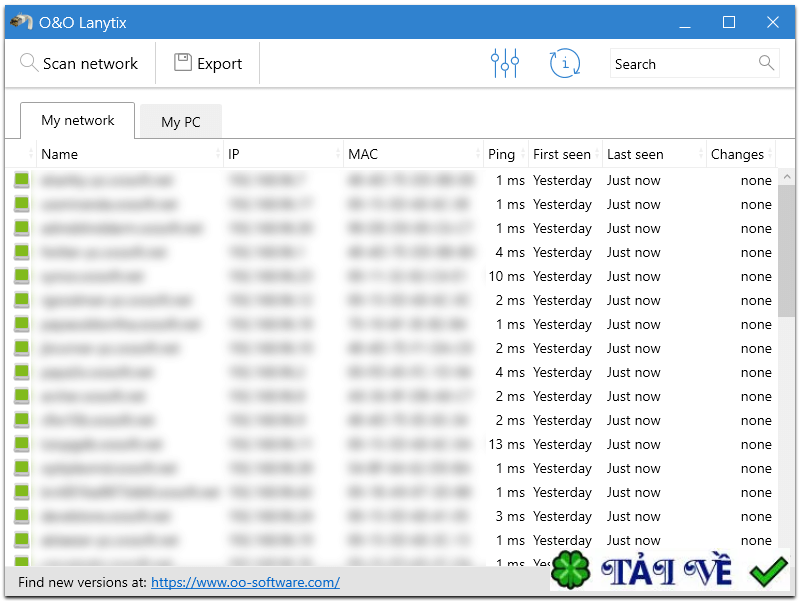The width and height of the screenshot is (800, 601).
Task: Click the Tải Về download button
Action: [666, 571]
